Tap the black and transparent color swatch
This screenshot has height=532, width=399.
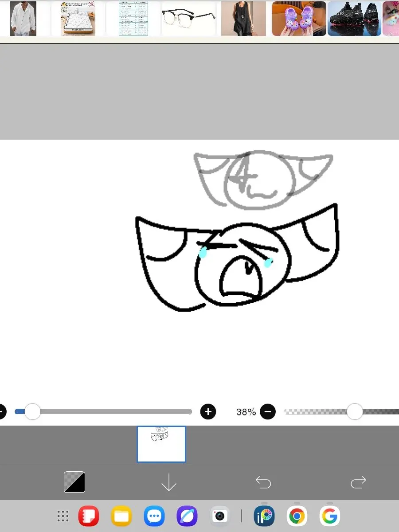coord(74,482)
